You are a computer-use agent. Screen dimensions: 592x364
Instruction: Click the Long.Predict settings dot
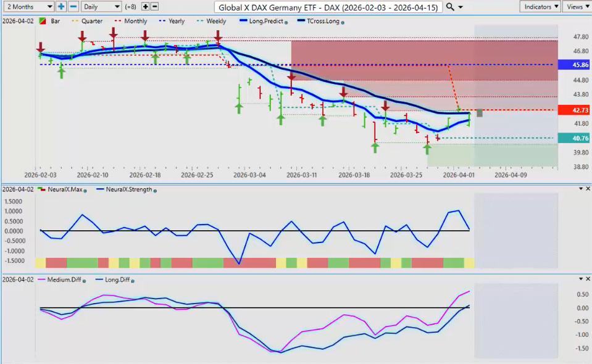point(286,22)
